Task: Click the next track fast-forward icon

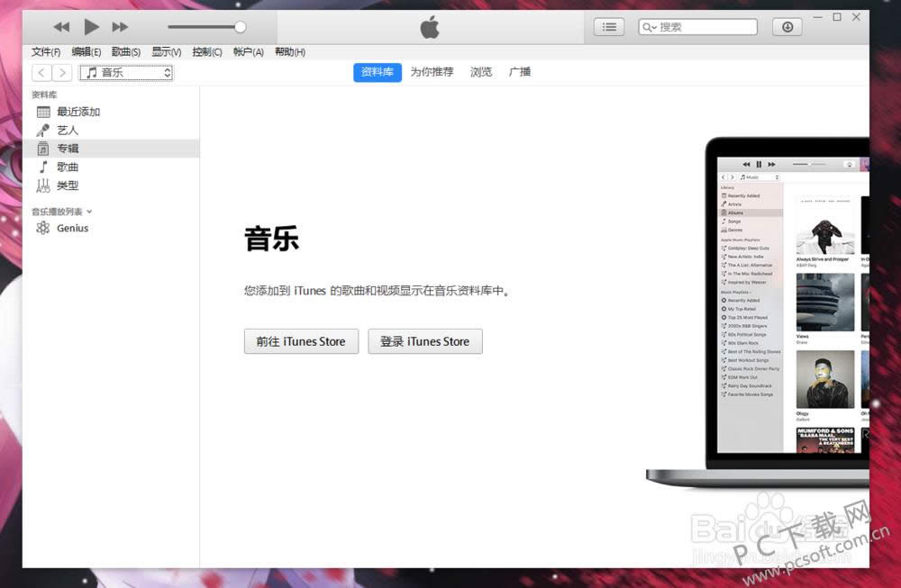Action: [x=120, y=26]
